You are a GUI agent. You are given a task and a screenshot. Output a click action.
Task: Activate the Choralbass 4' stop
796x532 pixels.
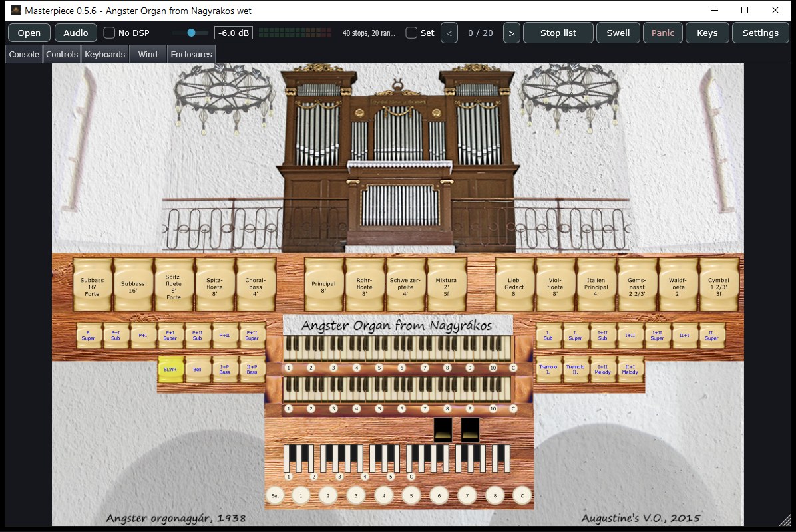256,285
